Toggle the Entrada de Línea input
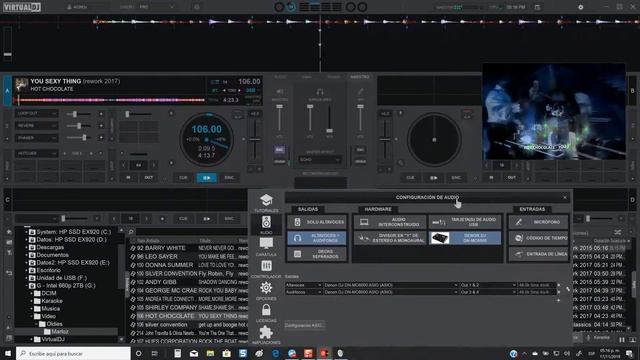The width and height of the screenshot is (640, 360). [538, 254]
